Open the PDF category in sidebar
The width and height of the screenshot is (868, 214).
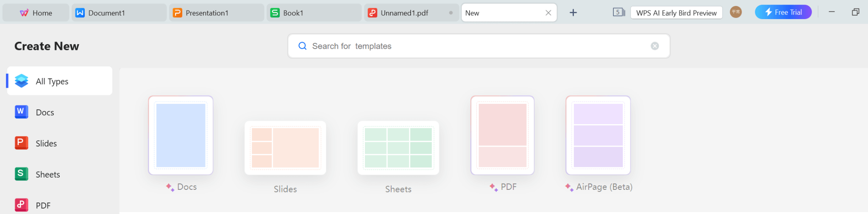tap(43, 206)
